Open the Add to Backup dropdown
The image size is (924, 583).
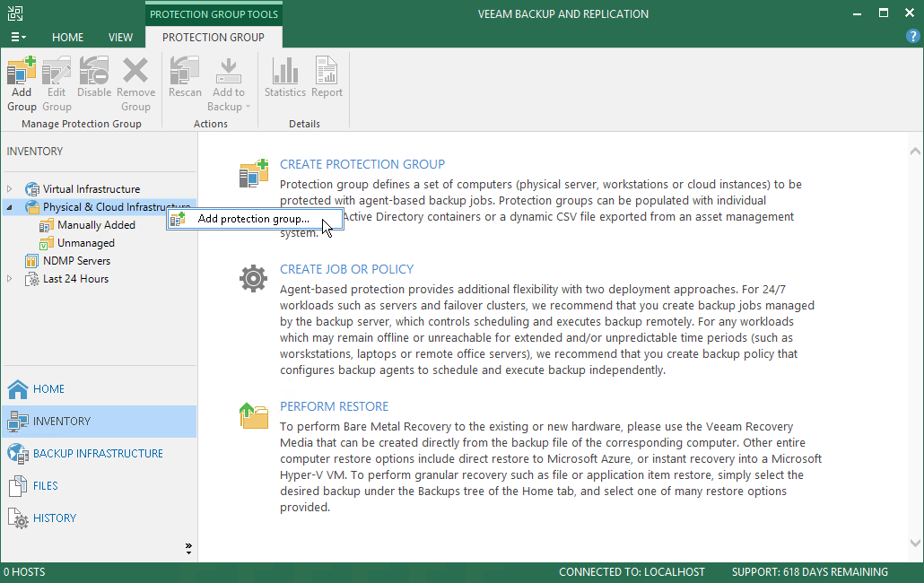click(x=229, y=83)
